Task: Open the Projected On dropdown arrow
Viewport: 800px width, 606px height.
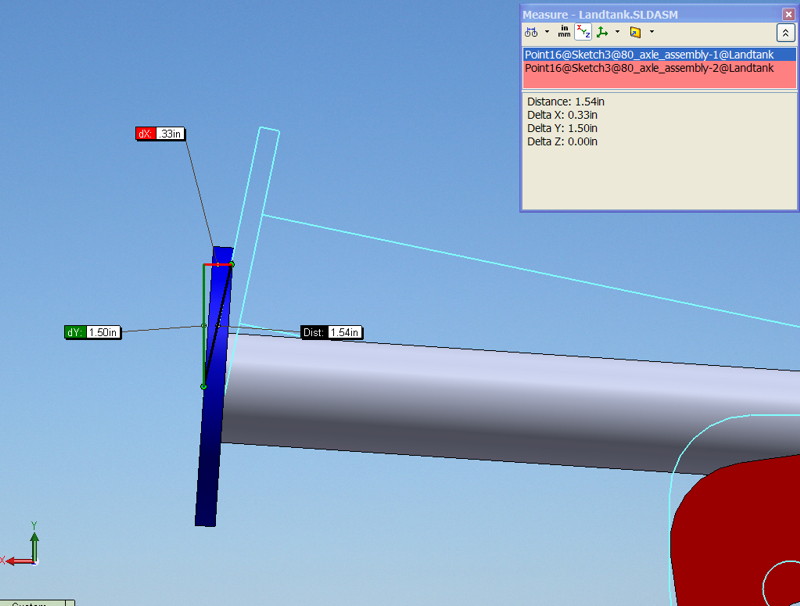Action: (x=652, y=32)
